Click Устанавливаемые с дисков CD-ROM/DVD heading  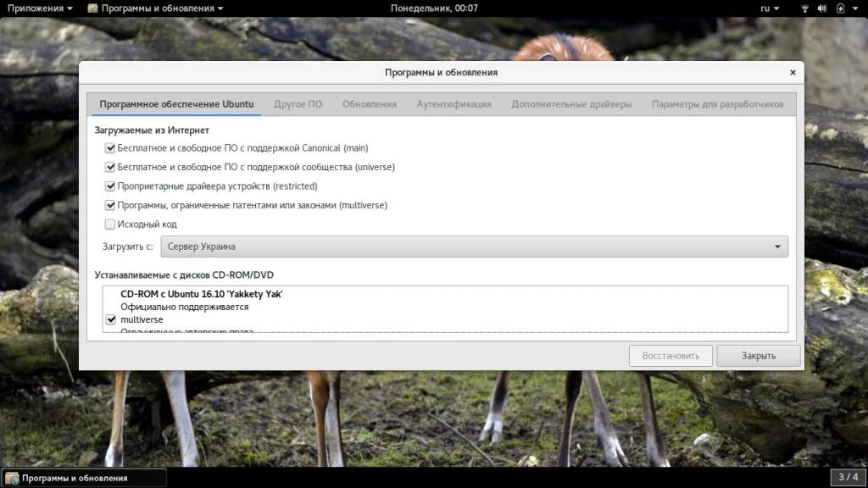[184, 275]
